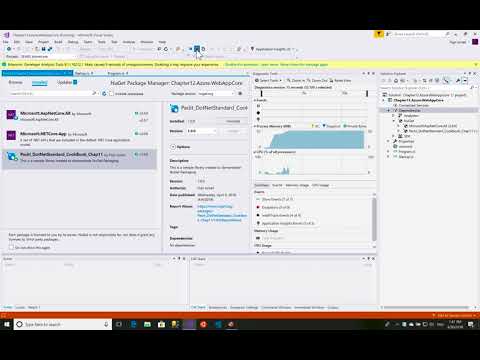Click Reset View in Diagnostic Tools
This screenshot has width=480, height=360.
coord(340,81)
